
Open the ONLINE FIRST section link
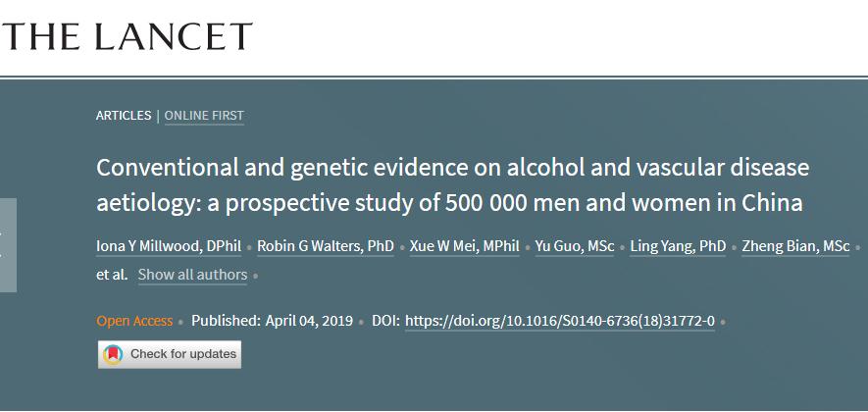tap(204, 116)
